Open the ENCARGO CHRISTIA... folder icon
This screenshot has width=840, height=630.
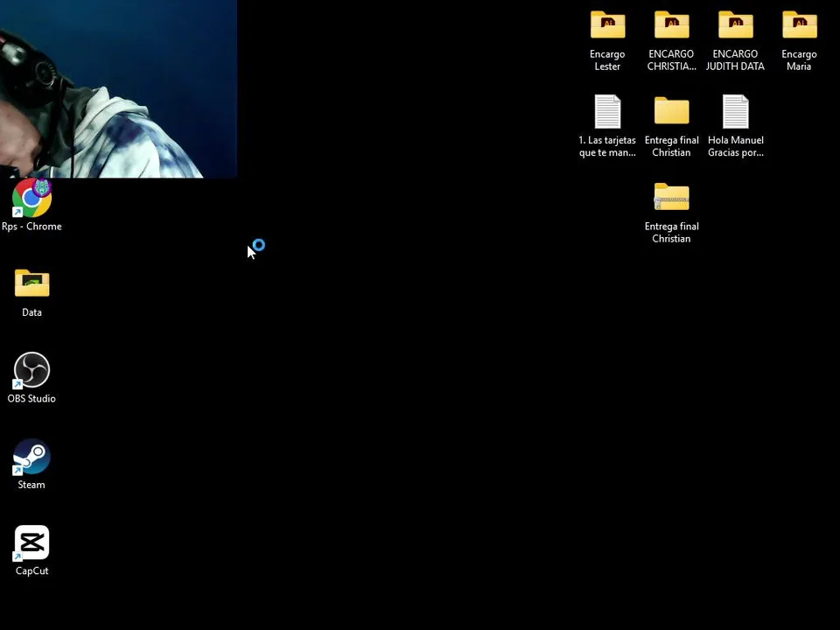671,24
